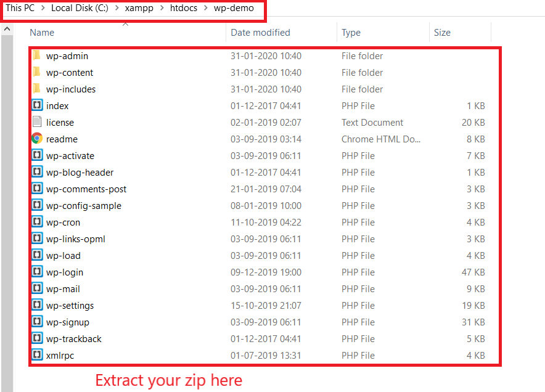
Task: Select the wp-trackback file icon
Action: [37, 339]
